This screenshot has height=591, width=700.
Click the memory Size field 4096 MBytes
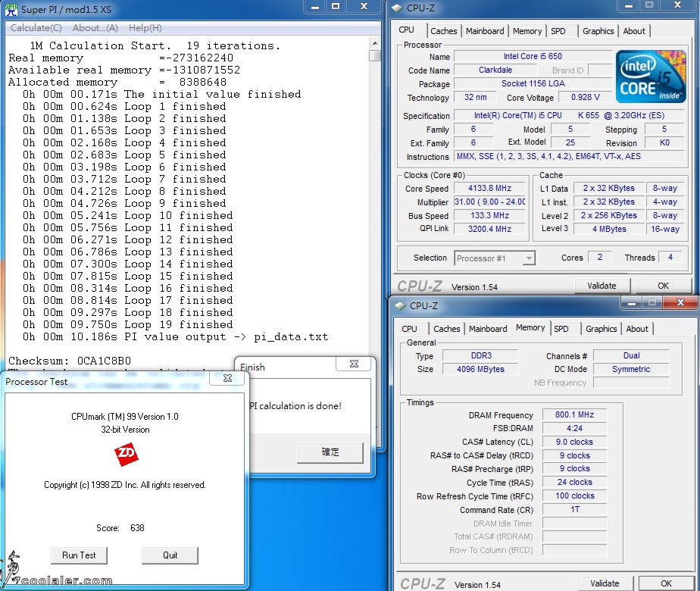[x=481, y=369]
